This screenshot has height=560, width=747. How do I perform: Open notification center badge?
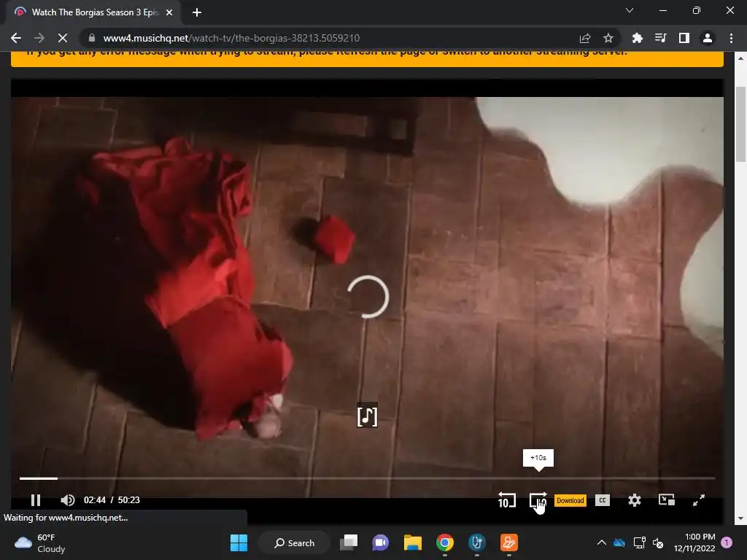coord(727,542)
